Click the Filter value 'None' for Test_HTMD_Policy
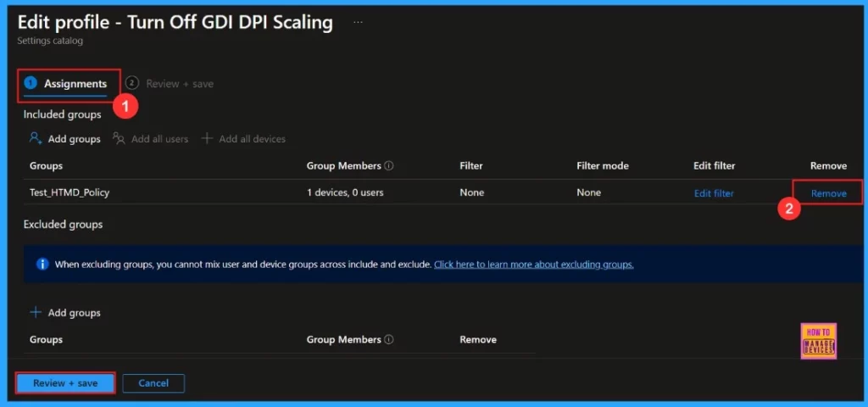868x407 pixels. pos(471,192)
